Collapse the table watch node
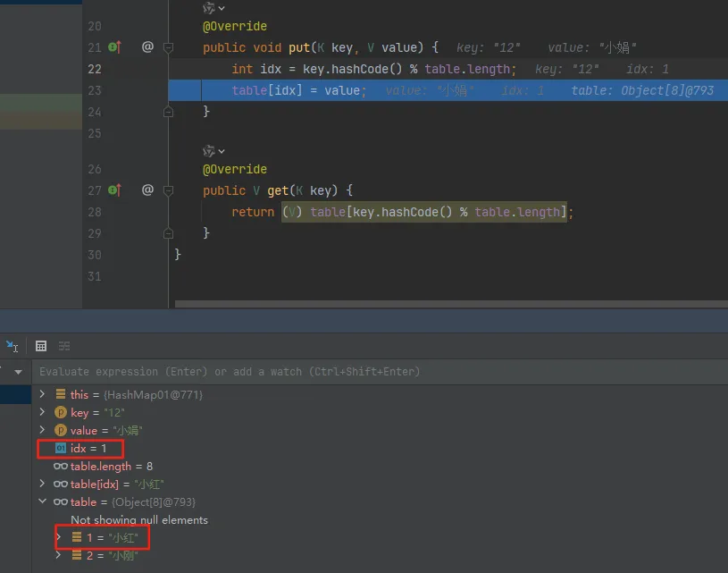The width and height of the screenshot is (728, 573). coord(42,501)
